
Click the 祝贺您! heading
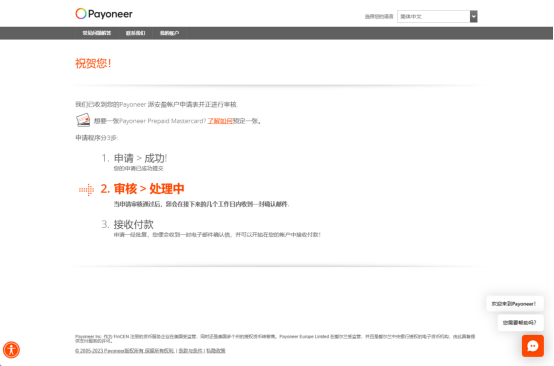tap(93, 64)
